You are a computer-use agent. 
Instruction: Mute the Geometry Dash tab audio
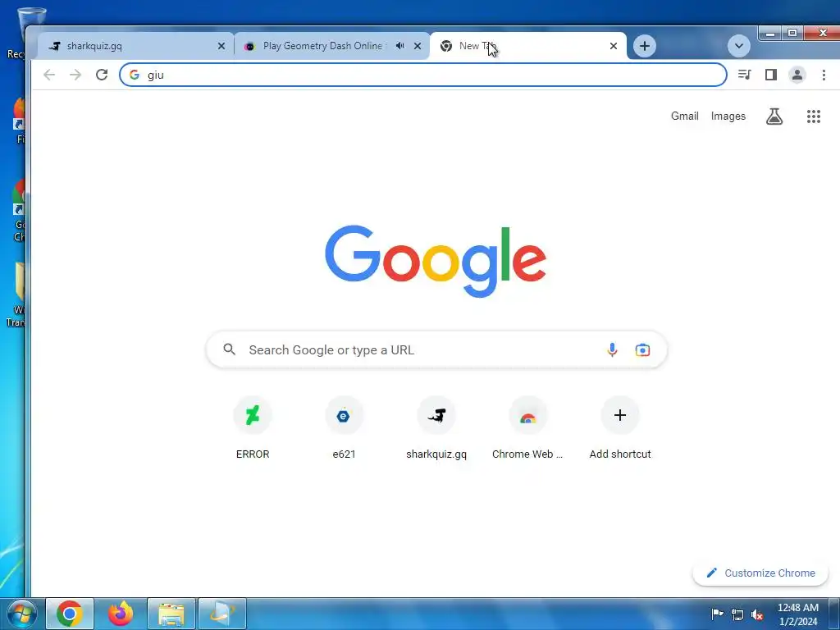point(400,46)
